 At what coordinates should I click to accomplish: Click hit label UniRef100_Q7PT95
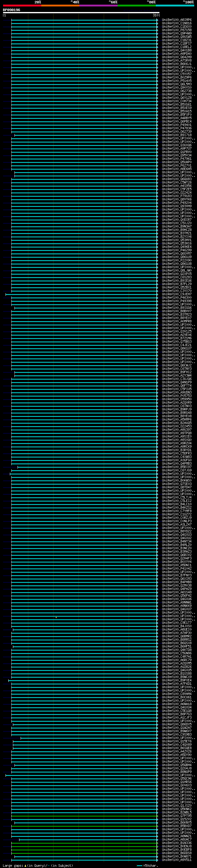pyautogui.click(x=177, y=816)
